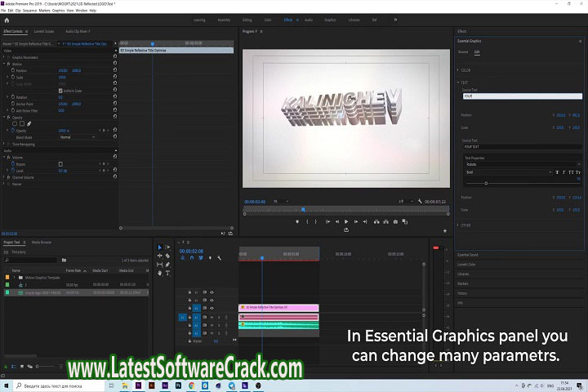
Task: Step forward one frame in Program monitor
Action: click(x=355, y=221)
